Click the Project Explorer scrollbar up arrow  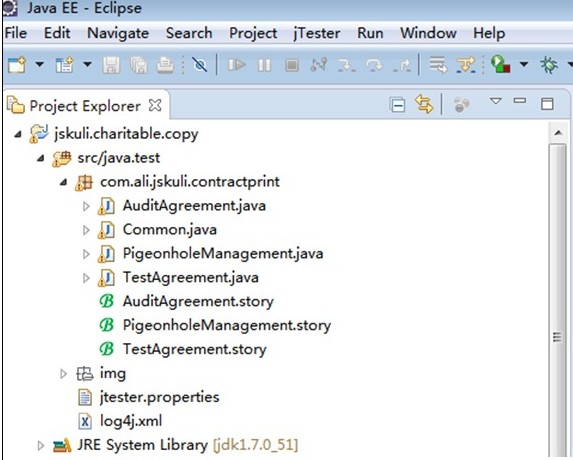tap(558, 133)
